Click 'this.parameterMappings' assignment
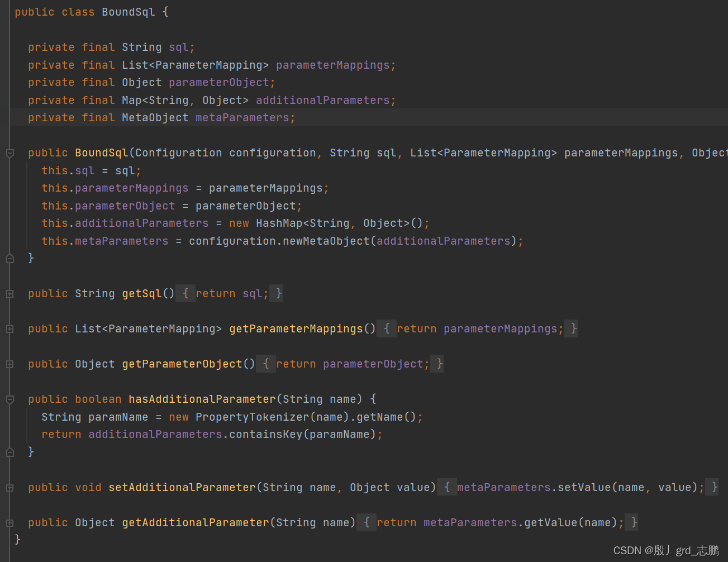This screenshot has height=562, width=728. coord(185,188)
